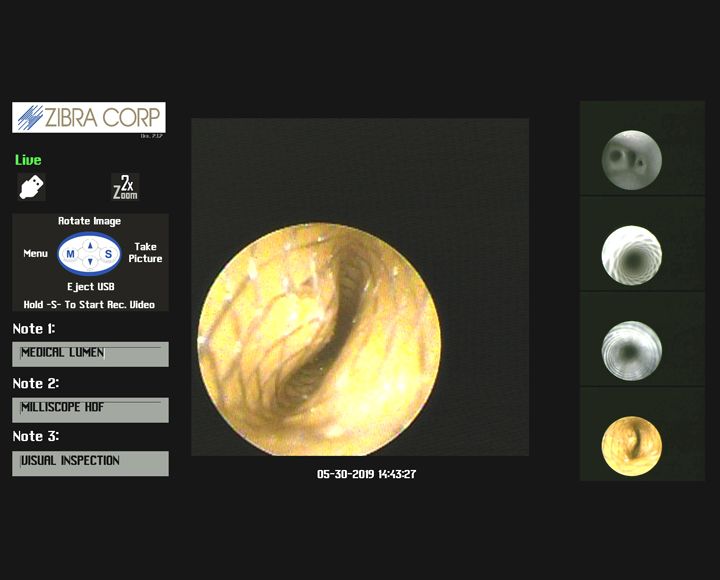Screen dimensions: 720x580
Task: Edit Note 3 field containing VISUAL INSPECTION
Action: pos(90,462)
